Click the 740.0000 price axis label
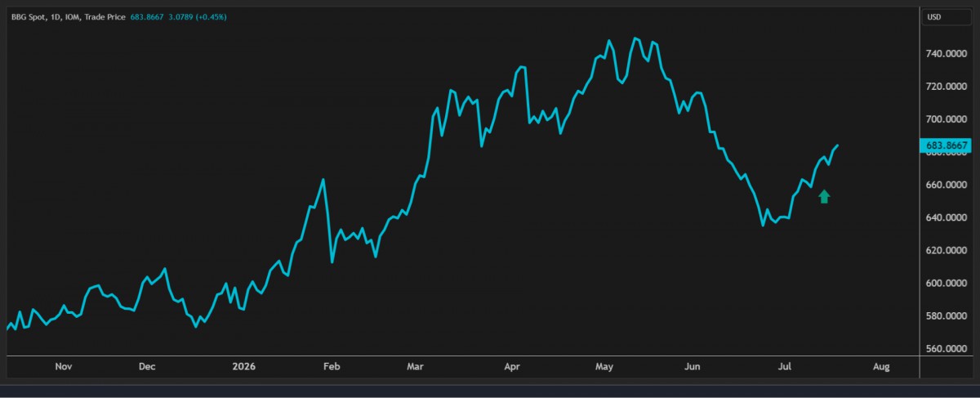 point(947,54)
